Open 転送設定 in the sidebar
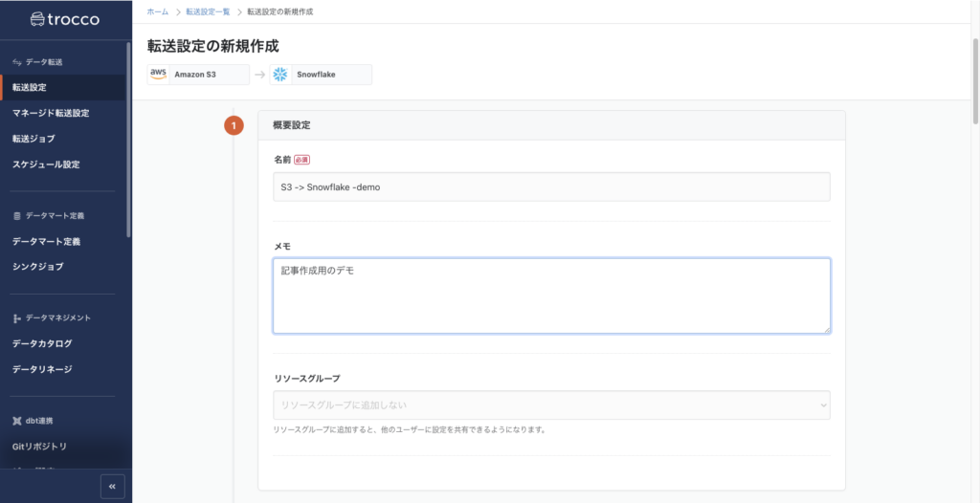Viewport: 980px width, 503px height. coord(30,88)
